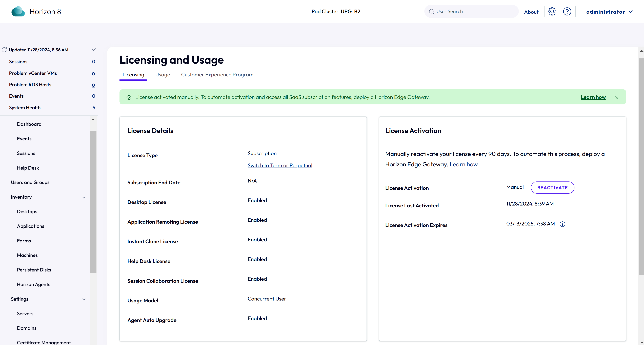Open Servers settings
The image size is (644, 345).
coord(25,314)
